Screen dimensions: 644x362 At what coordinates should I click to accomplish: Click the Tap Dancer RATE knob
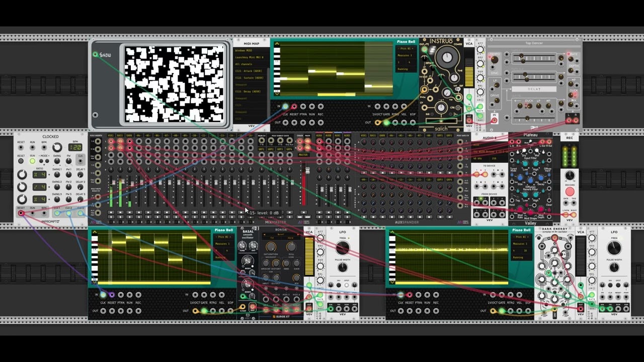coord(571,59)
